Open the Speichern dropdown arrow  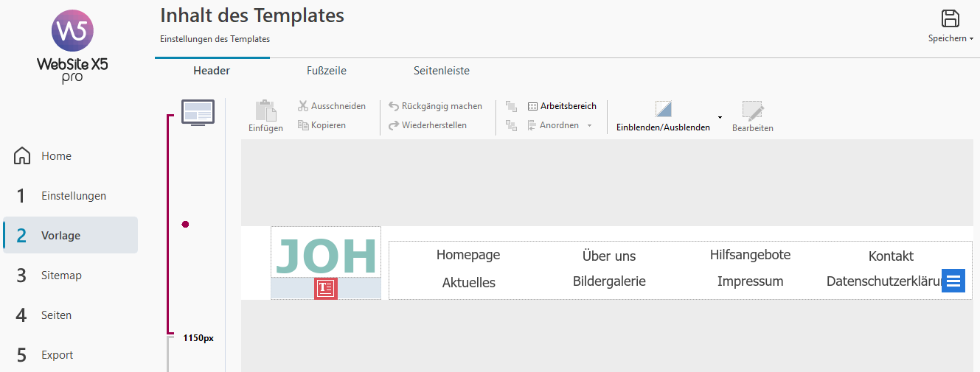(x=972, y=38)
